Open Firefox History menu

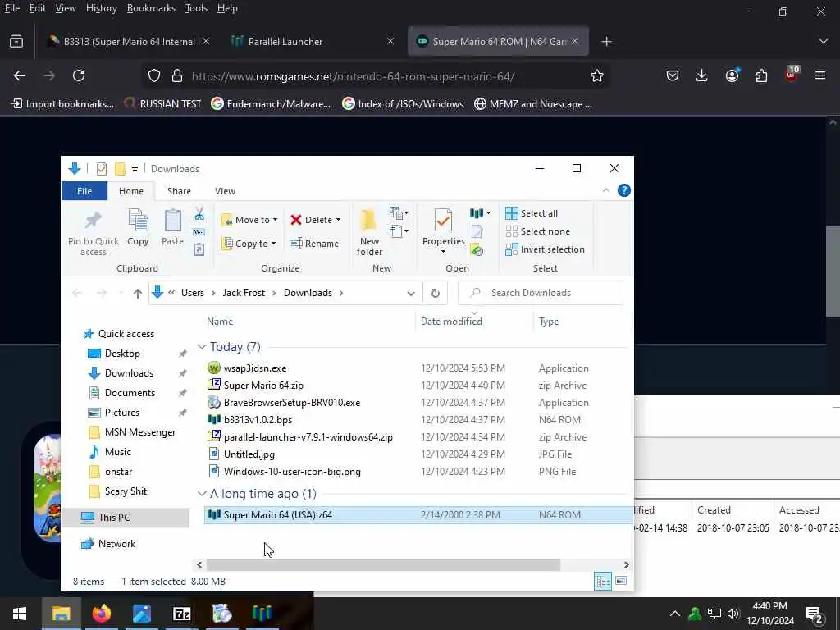click(x=101, y=8)
